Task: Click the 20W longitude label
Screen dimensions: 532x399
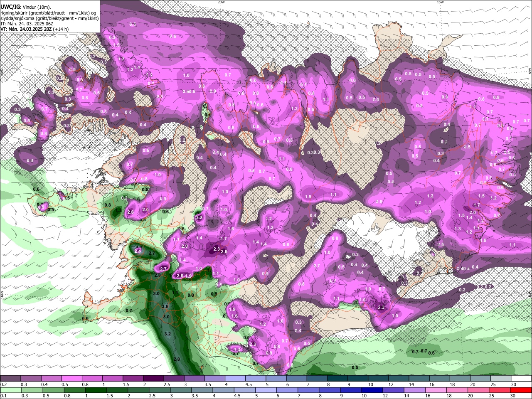Action: 221,2
